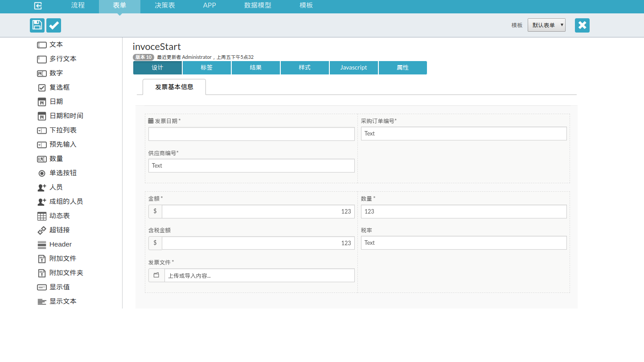The width and height of the screenshot is (644, 362).
Task: Click the dollar sign beside 金额 field
Action: pyautogui.click(x=155, y=211)
